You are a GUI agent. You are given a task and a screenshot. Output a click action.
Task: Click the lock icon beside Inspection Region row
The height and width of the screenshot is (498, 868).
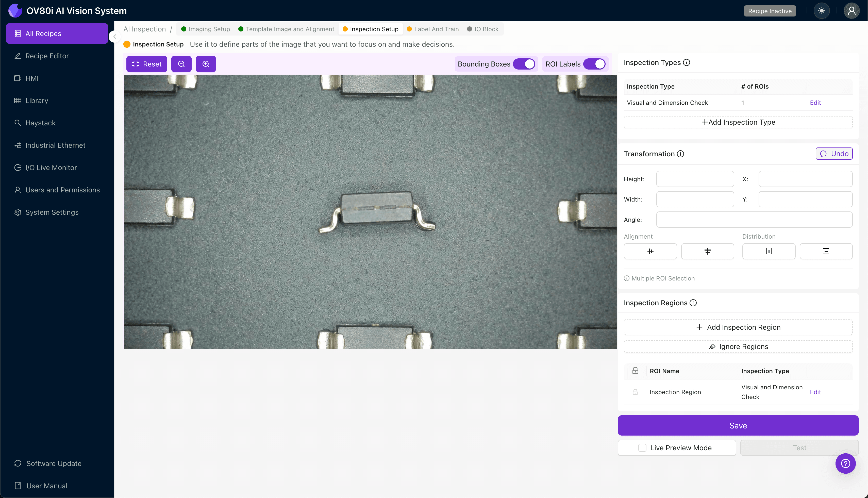point(635,392)
